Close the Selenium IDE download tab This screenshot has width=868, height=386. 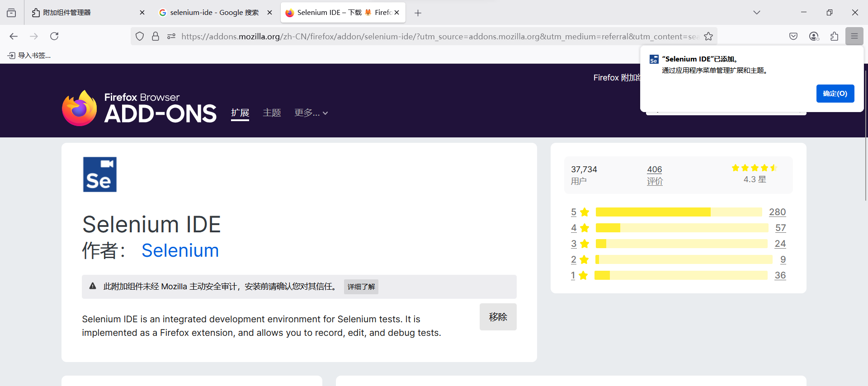[x=396, y=13]
